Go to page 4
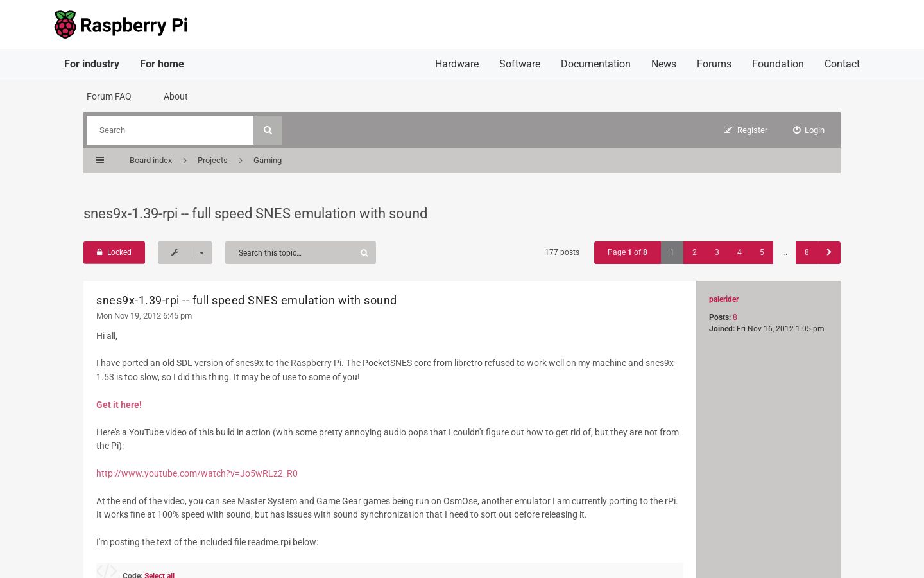The height and width of the screenshot is (578, 924). [739, 252]
